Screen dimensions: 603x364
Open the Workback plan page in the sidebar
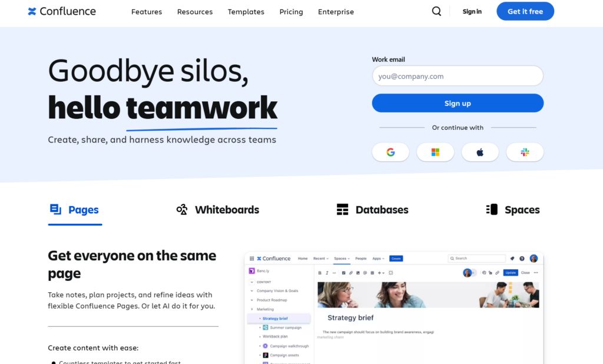275,337
